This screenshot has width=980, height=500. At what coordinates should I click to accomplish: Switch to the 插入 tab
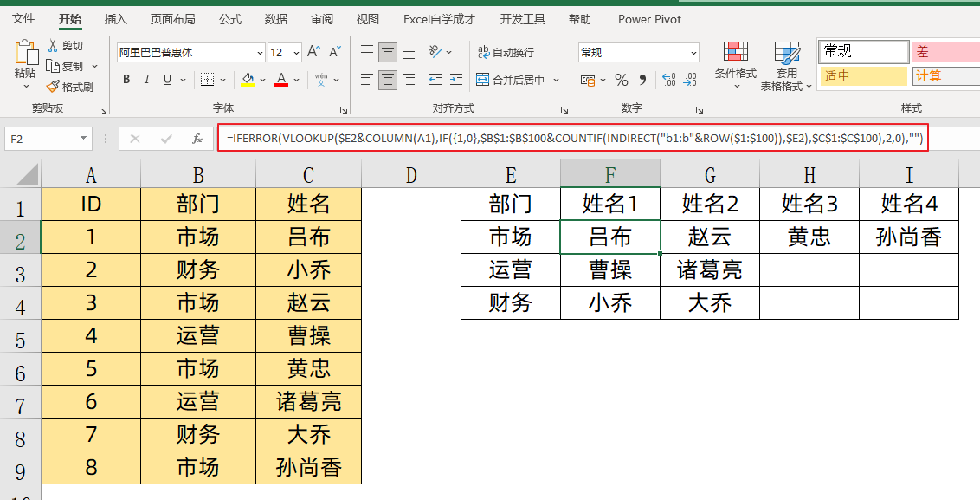[116, 19]
